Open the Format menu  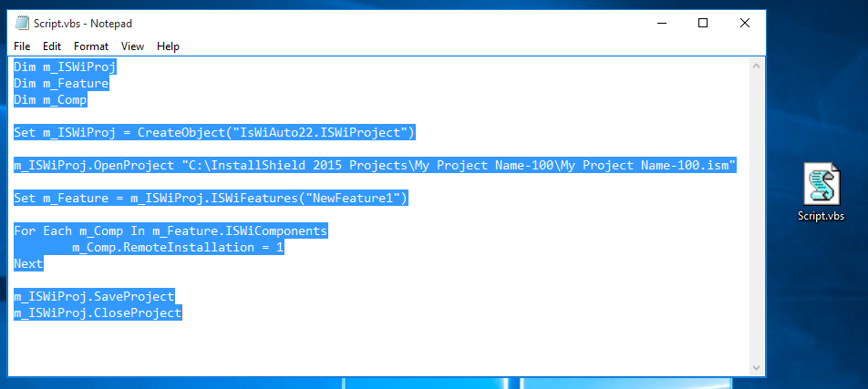[x=91, y=46]
